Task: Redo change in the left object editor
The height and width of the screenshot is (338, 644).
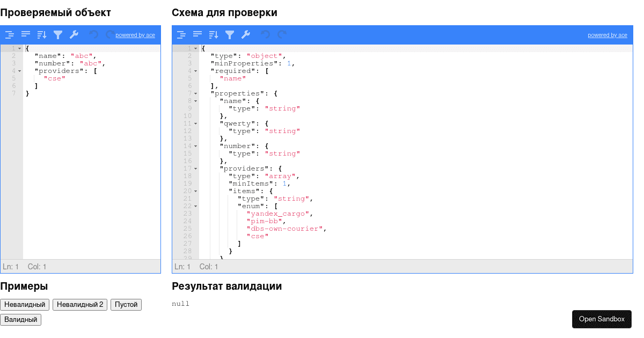Action: [109, 35]
